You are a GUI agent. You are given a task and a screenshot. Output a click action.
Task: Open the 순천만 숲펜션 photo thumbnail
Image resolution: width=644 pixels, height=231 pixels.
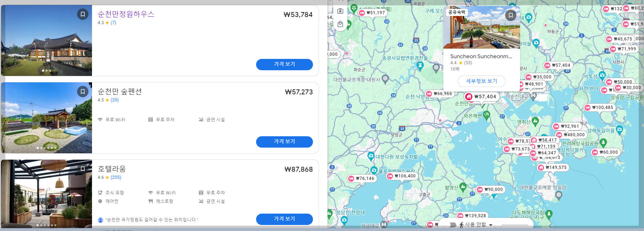[47, 118]
